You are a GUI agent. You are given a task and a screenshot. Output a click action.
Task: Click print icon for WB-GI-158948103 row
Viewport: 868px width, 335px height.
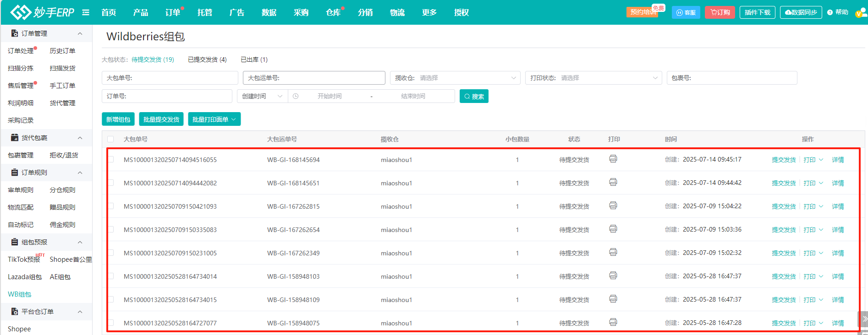click(613, 276)
